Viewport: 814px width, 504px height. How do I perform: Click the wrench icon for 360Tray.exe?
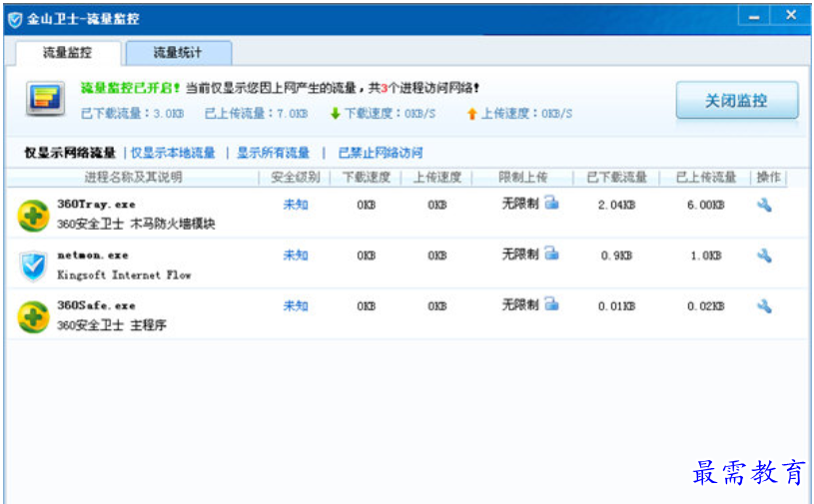coord(764,205)
